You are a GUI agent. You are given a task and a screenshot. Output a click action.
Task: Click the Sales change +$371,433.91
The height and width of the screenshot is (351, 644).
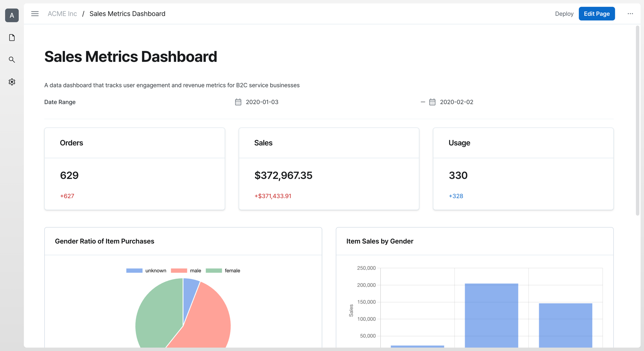tap(273, 196)
